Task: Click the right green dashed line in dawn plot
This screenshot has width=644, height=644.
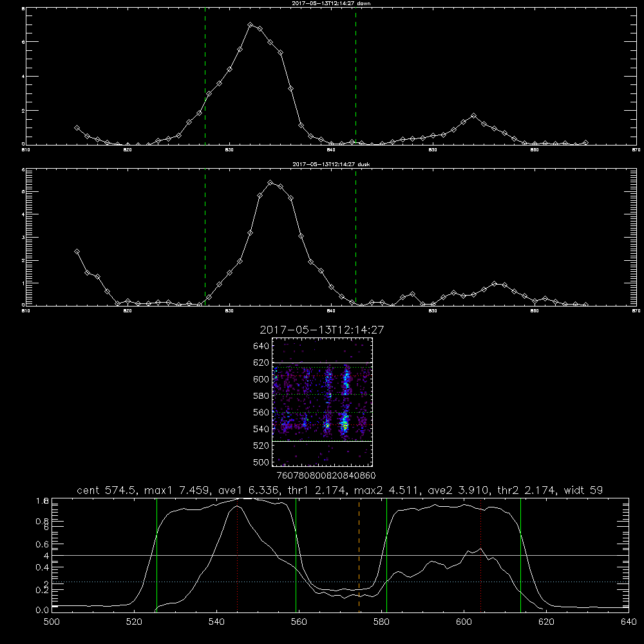Action: point(355,76)
